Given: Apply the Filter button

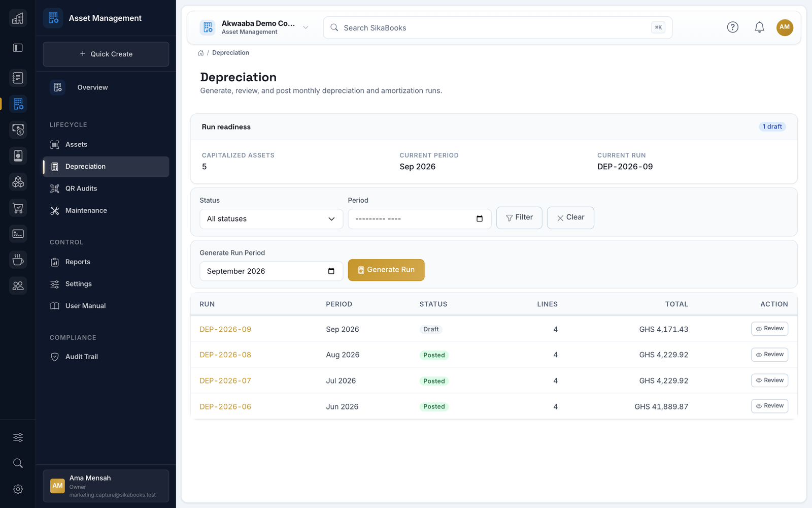Looking at the screenshot, I should [x=519, y=218].
